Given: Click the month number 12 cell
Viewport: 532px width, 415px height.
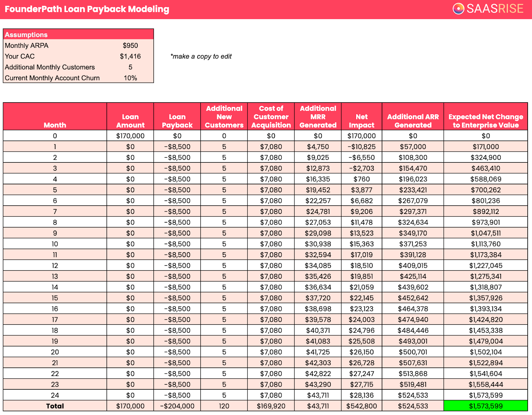Looking at the screenshot, I should point(55,266).
